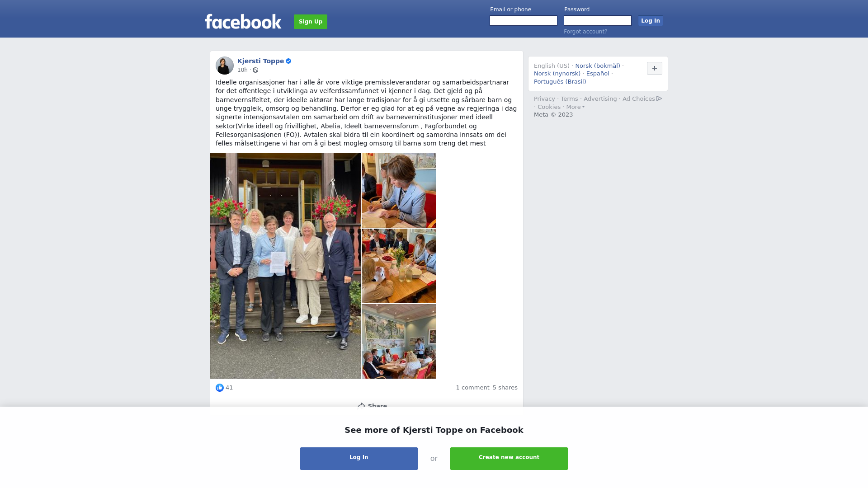Open Kjersti Toppe's profile picture

225,66
